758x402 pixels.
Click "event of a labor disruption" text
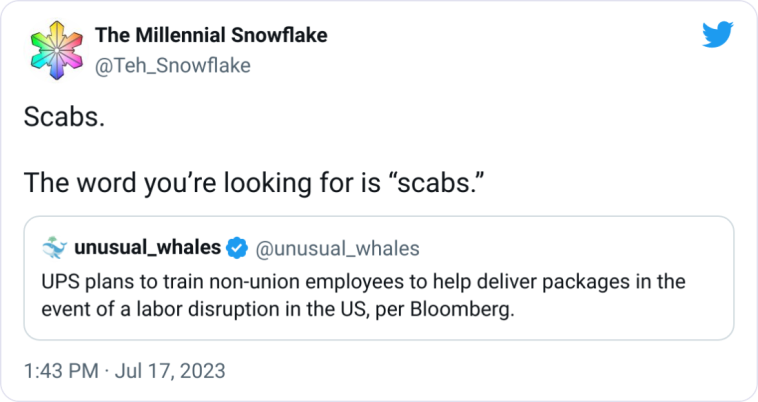tap(160, 309)
